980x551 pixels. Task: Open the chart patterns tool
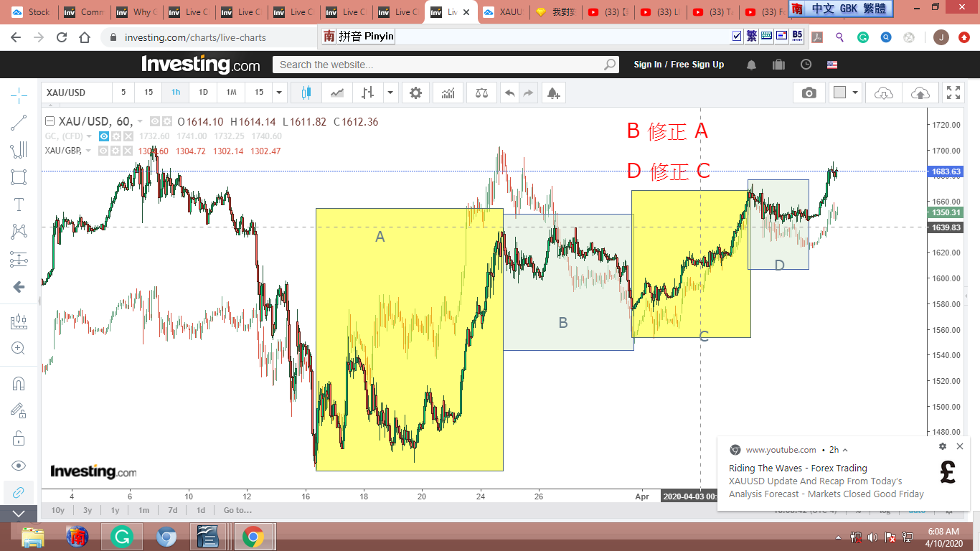point(19,232)
